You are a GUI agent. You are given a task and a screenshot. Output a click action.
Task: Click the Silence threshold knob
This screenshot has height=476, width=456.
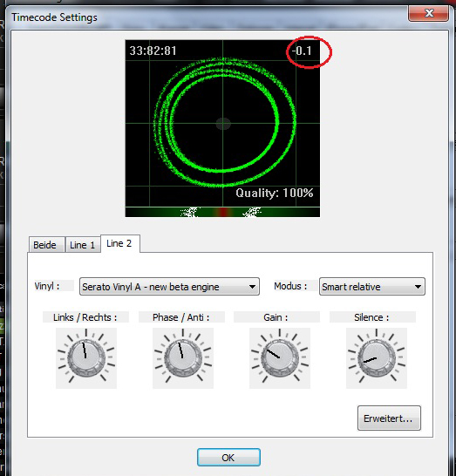pyautogui.click(x=377, y=358)
